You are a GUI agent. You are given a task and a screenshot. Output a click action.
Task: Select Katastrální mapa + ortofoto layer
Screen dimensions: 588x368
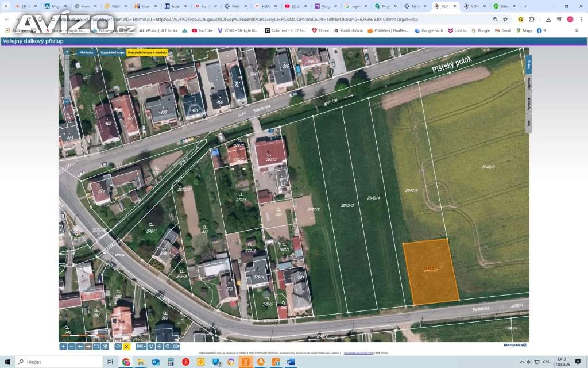(x=147, y=53)
